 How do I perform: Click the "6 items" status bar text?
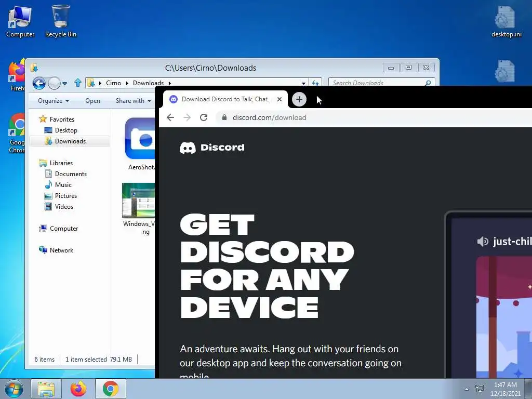coord(45,360)
